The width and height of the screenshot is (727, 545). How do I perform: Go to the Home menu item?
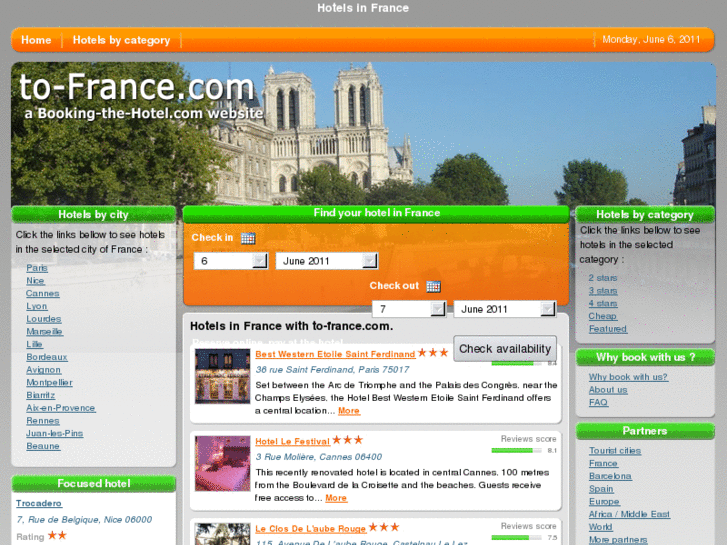point(36,40)
